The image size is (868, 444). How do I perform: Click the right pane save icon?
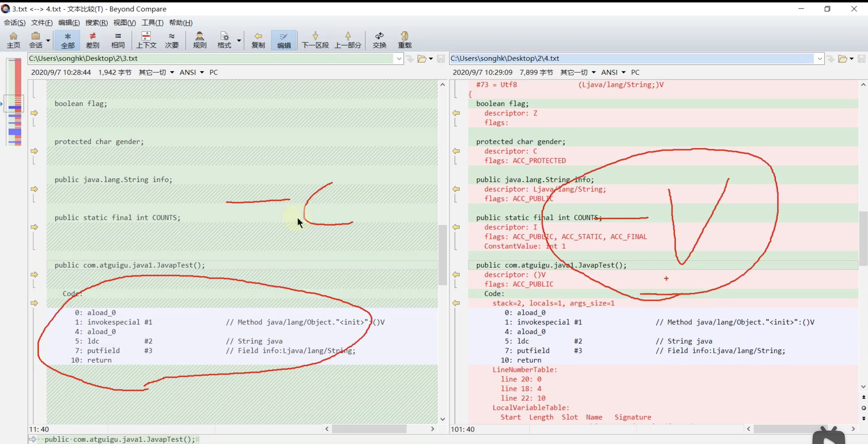point(862,59)
